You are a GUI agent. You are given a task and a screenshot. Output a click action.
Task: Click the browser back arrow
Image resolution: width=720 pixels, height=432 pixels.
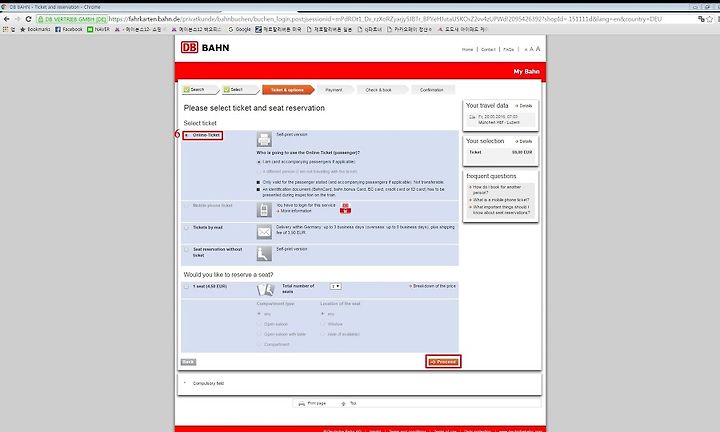point(6,19)
